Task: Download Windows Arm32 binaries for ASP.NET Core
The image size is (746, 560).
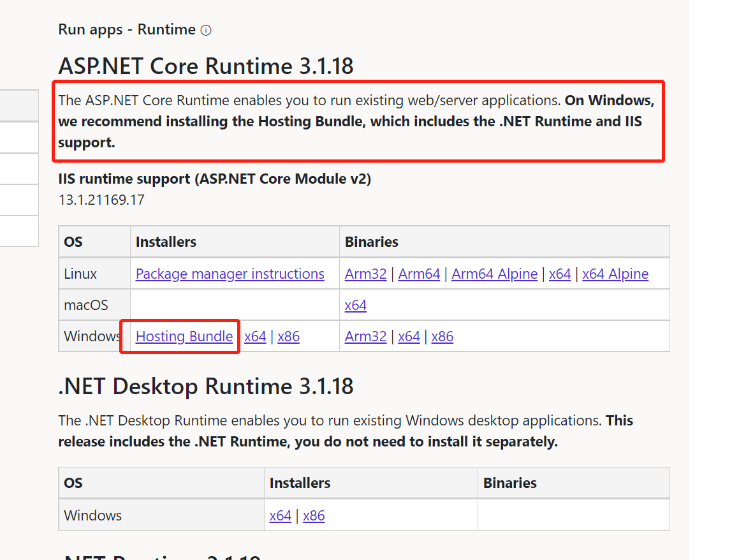Action: [365, 336]
